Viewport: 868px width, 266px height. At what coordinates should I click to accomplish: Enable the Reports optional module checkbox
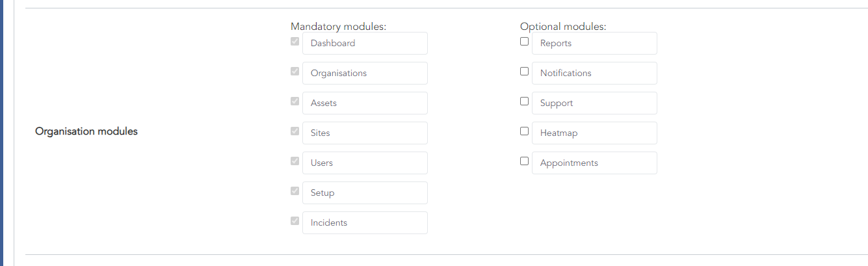pos(524,42)
